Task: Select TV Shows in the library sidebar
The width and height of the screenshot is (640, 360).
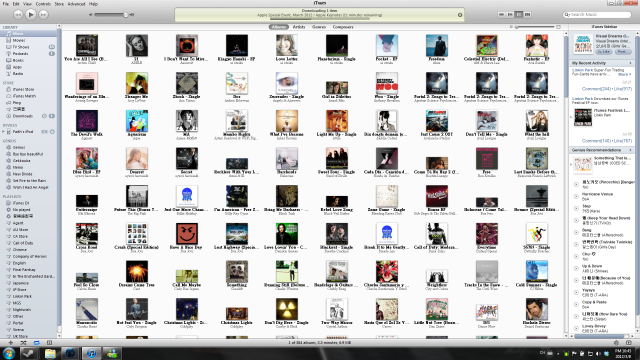Action: (29, 47)
